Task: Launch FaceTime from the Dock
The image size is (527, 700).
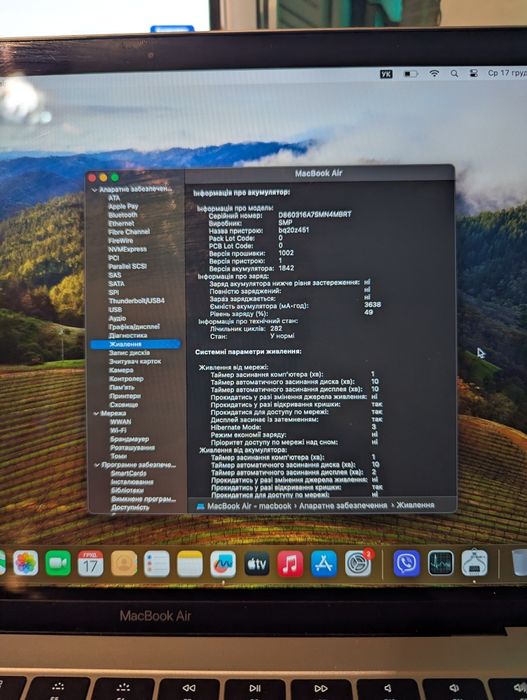Action: pos(58,563)
